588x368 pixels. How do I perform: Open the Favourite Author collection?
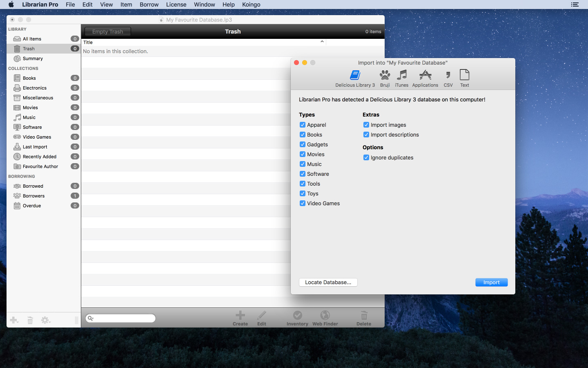(44, 166)
